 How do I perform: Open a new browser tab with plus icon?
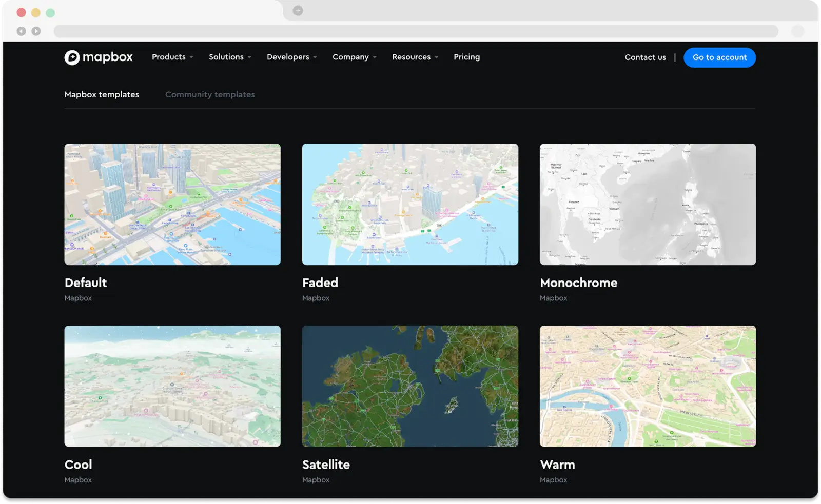(298, 10)
